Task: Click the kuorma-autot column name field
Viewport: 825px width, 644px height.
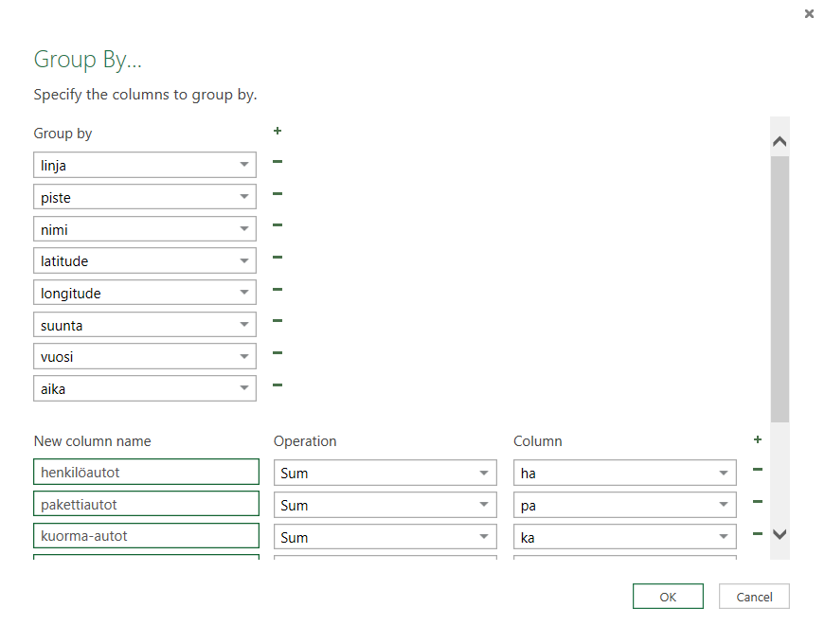Action: pyautogui.click(x=146, y=536)
